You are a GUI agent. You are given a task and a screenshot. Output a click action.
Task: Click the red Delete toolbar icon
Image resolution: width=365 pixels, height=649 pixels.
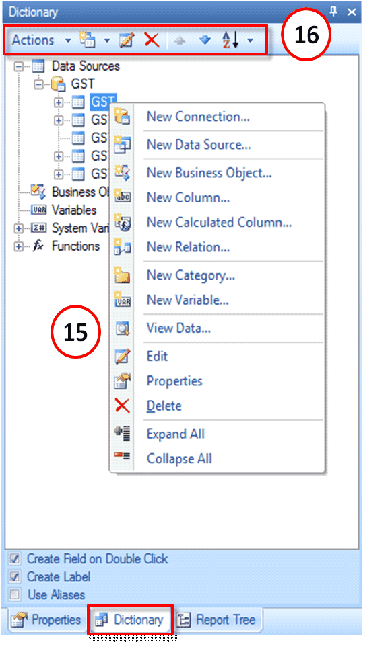[x=152, y=40]
